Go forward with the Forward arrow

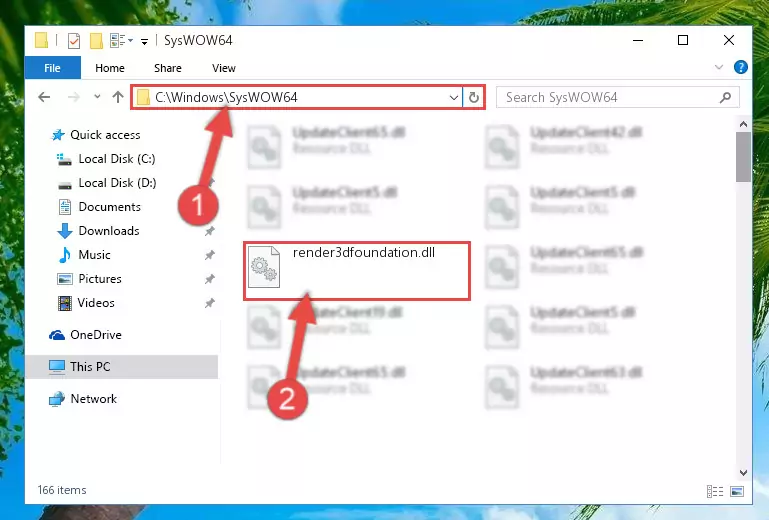74,97
